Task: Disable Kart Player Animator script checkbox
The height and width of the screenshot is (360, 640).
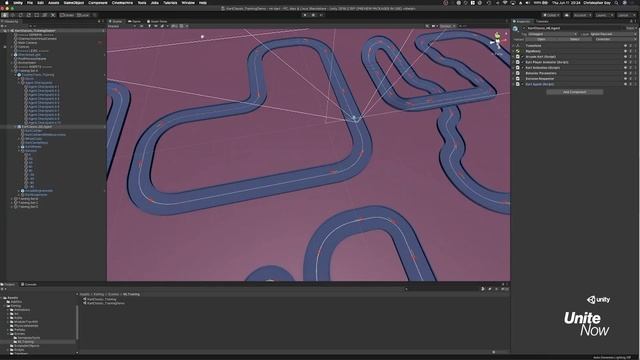Action: tap(523, 62)
